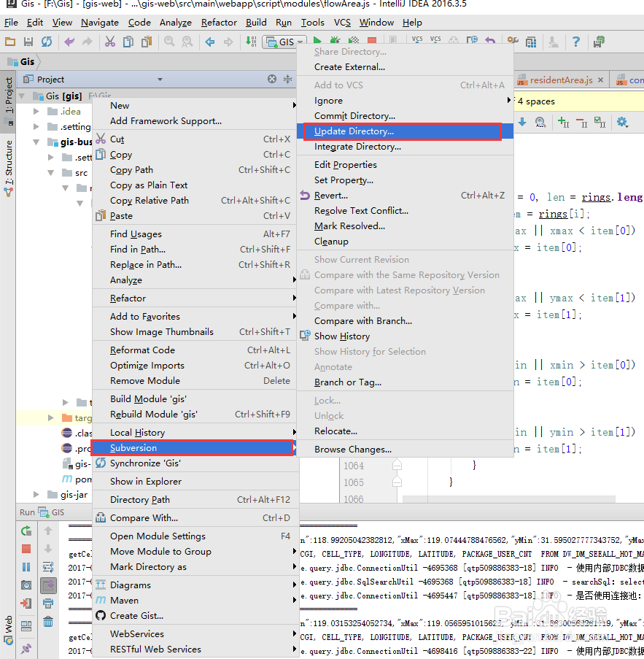Click the VCS update project icon
This screenshot has width=644, height=659.
[417, 40]
